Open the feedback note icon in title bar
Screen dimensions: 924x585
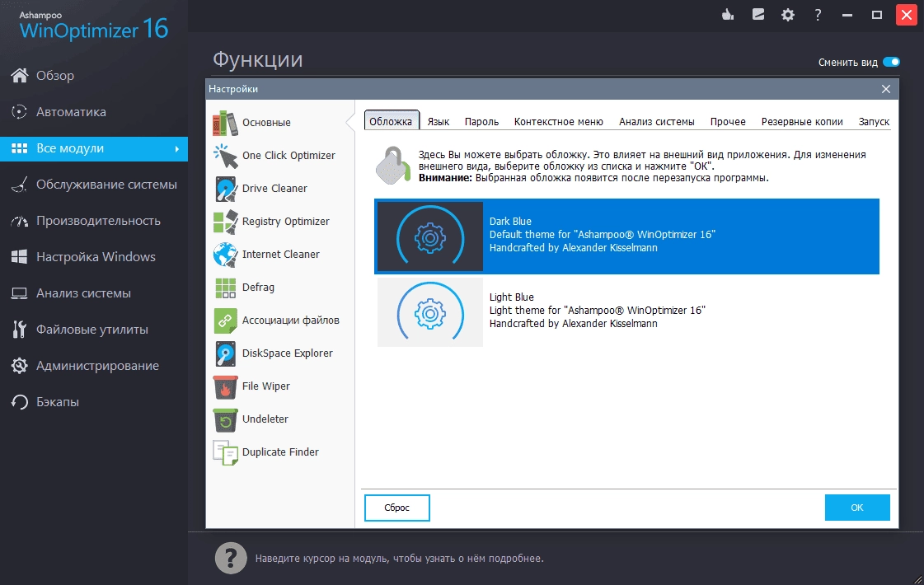757,15
